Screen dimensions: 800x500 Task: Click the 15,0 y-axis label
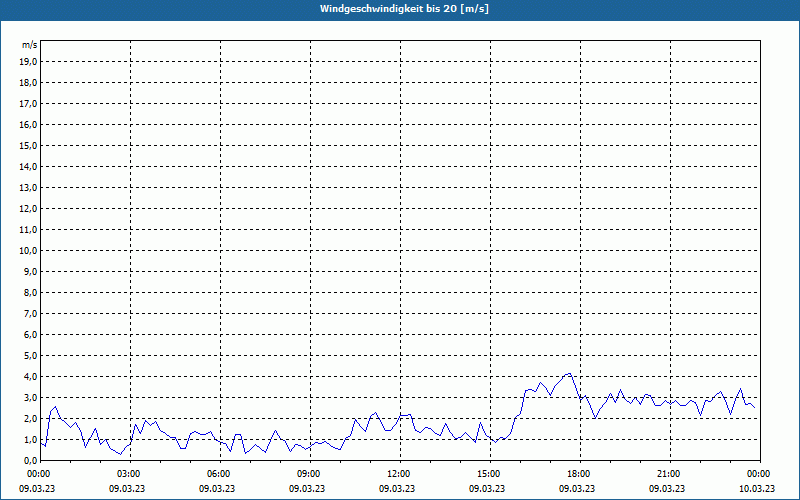pyautogui.click(x=28, y=145)
